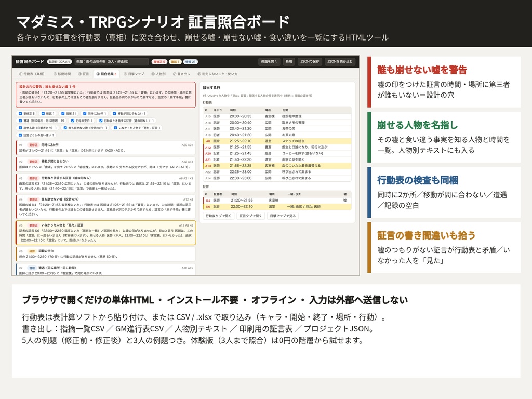Click the 行動表タブで開く button
This screenshot has width=532, height=399.
tap(218, 216)
